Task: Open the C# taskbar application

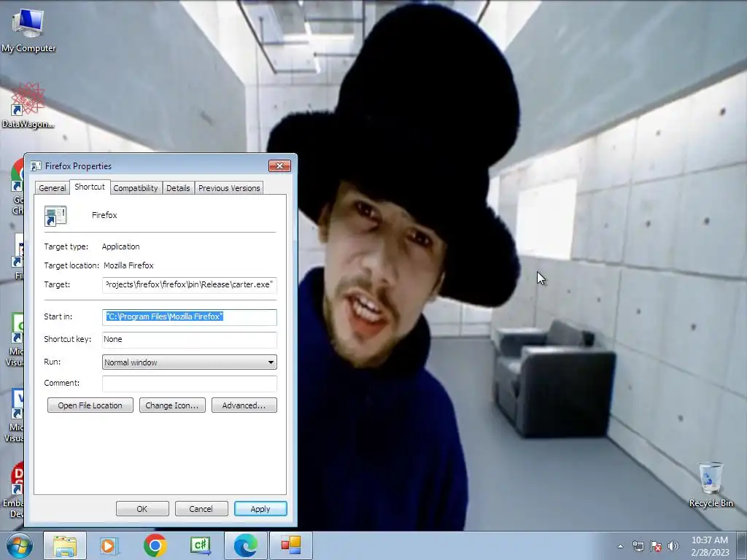Action: tap(200, 545)
